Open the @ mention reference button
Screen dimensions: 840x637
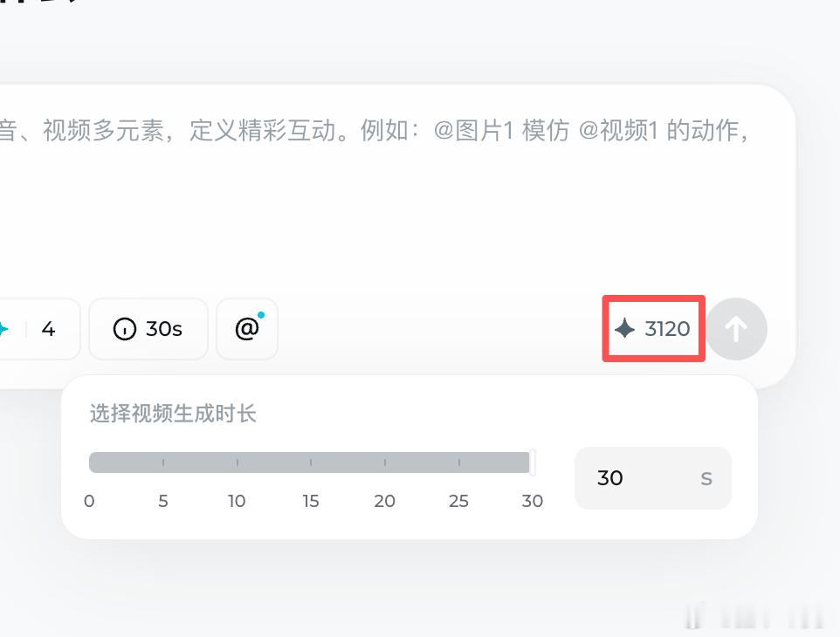click(247, 329)
